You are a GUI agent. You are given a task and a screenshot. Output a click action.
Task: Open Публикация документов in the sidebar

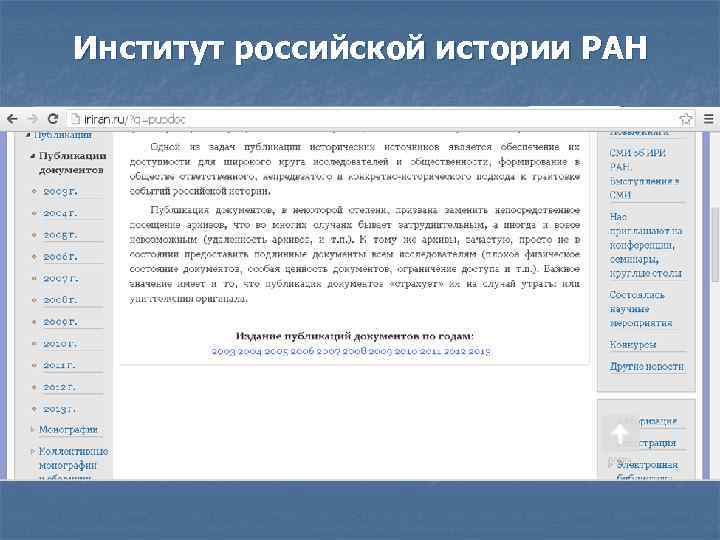pos(72,163)
